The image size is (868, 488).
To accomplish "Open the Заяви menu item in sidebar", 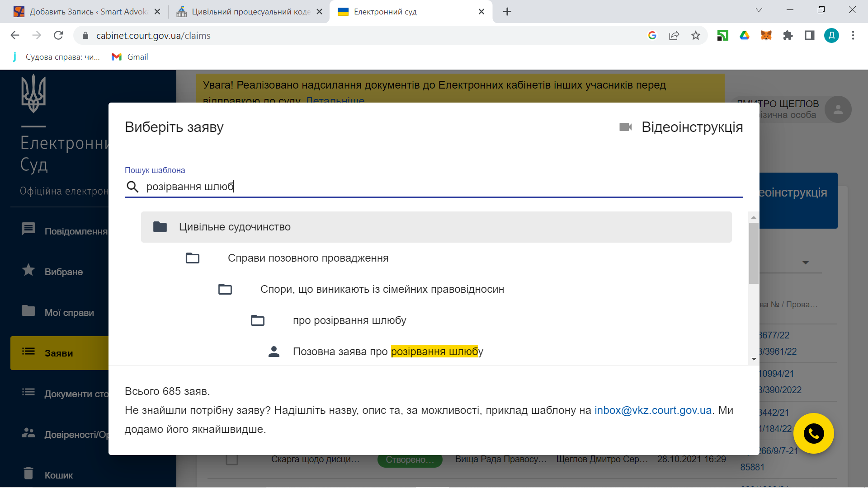I will [x=59, y=353].
